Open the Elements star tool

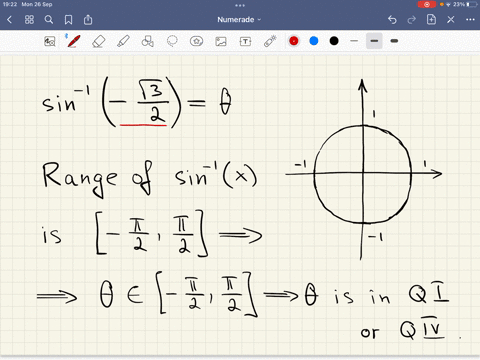[196, 41]
